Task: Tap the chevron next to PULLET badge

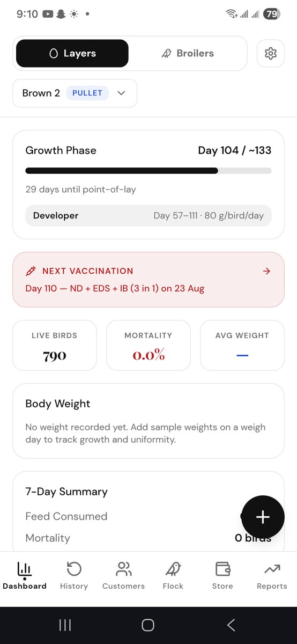Action: click(x=122, y=93)
